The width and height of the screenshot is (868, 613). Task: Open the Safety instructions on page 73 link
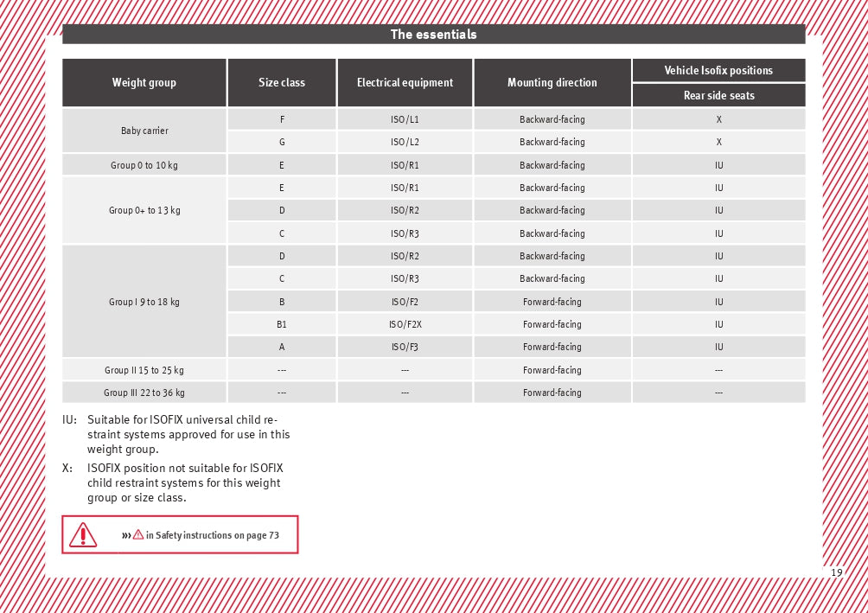tap(212, 535)
